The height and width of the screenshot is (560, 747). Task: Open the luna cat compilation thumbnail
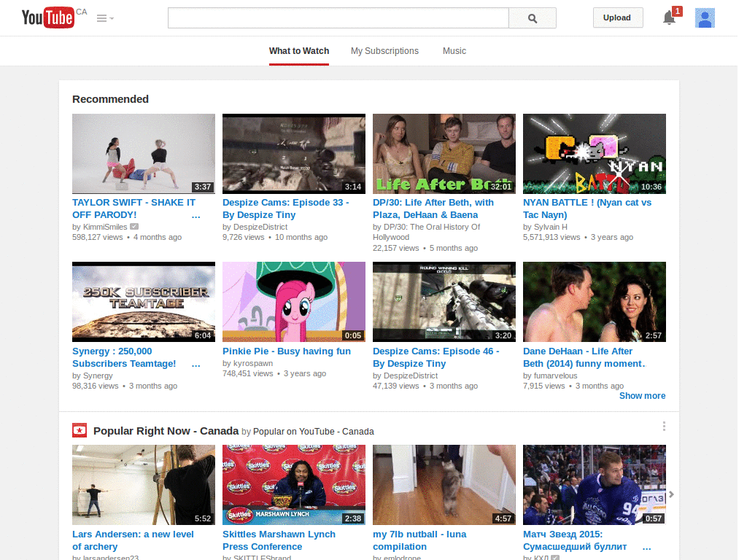pos(444,485)
